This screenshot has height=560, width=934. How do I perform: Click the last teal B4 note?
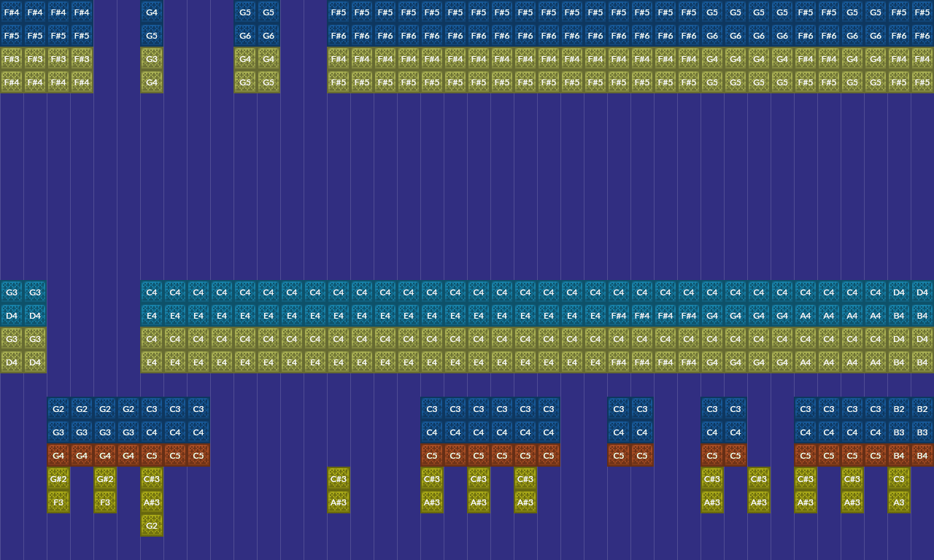pos(922,315)
